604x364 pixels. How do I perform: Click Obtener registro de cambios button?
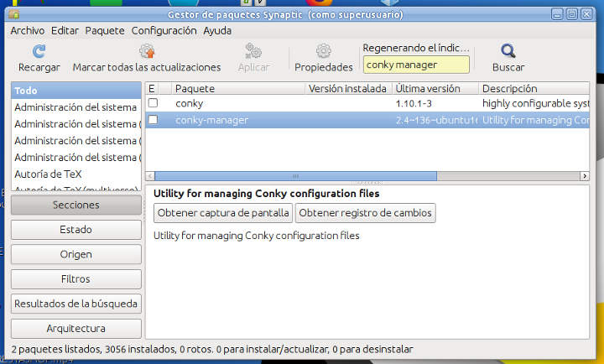[x=365, y=213]
